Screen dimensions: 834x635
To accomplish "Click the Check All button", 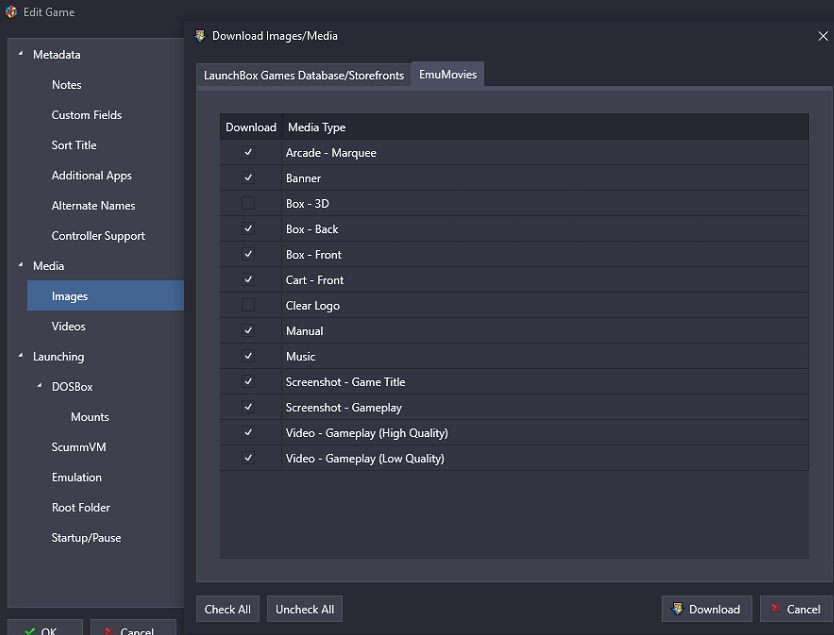I will (228, 609).
